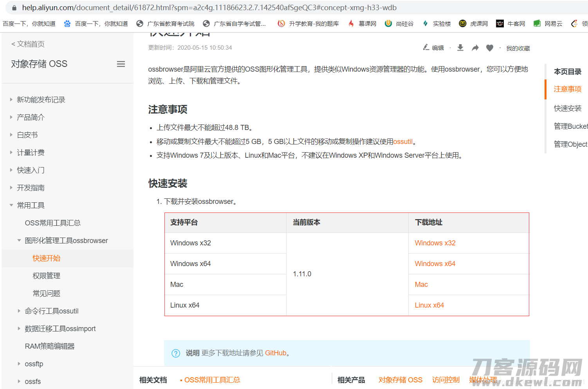
Task: Open related product 访问控制 link
Action: coord(446,380)
